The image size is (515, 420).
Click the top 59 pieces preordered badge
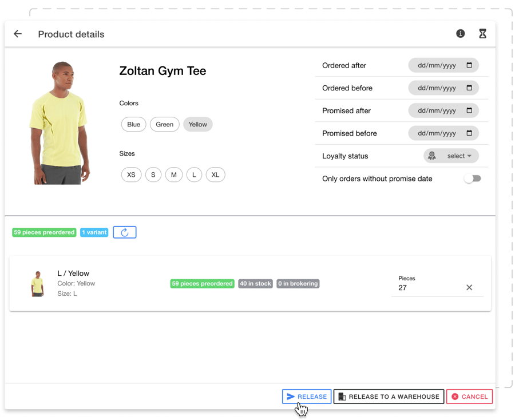[44, 232]
